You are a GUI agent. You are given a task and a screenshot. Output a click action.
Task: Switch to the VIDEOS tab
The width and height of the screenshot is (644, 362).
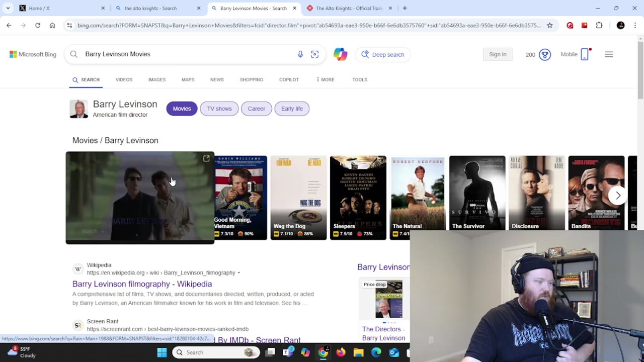pos(124,79)
